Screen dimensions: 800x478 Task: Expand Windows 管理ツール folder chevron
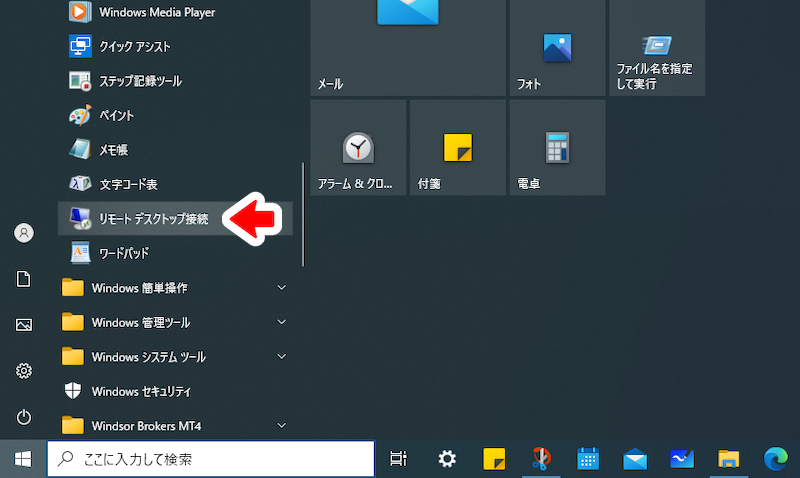[x=281, y=322]
